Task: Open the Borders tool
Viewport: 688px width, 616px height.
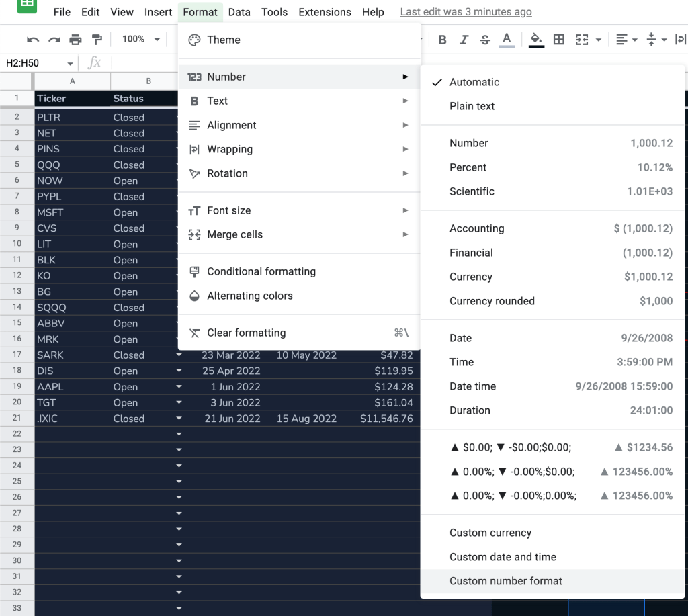Action: (x=558, y=40)
